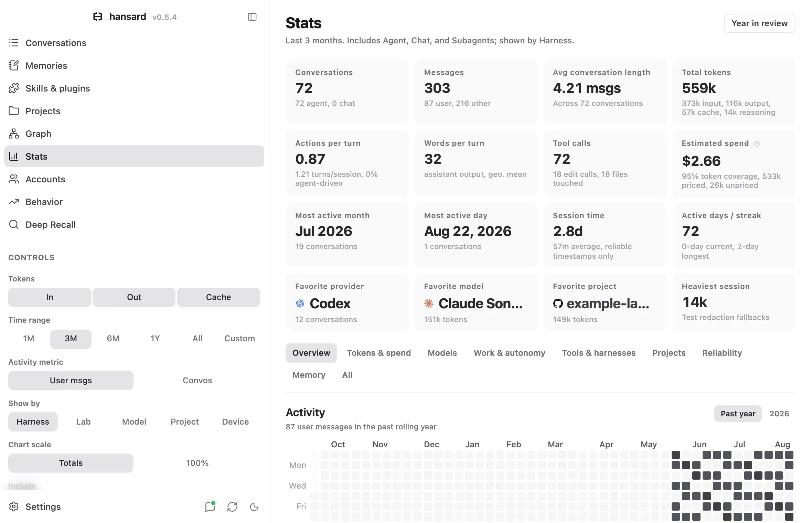Click the refresh sync icon
Viewport: 812px width, 523px height.
[x=232, y=506]
